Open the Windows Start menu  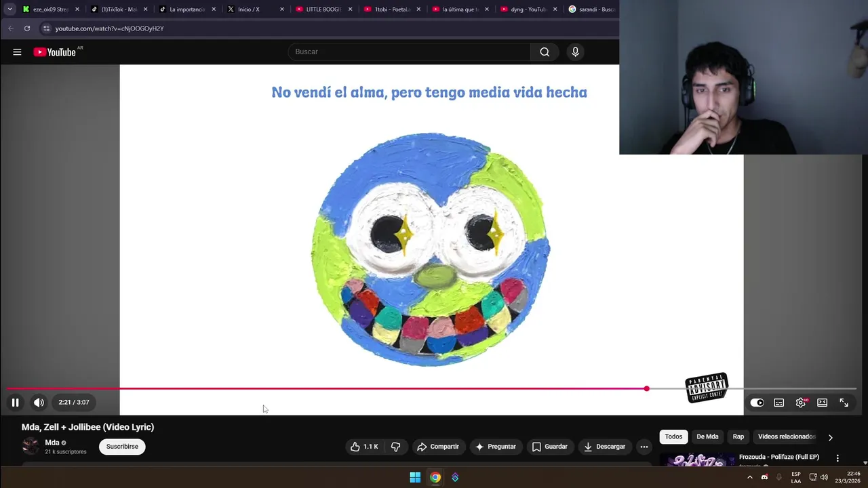pyautogui.click(x=415, y=477)
